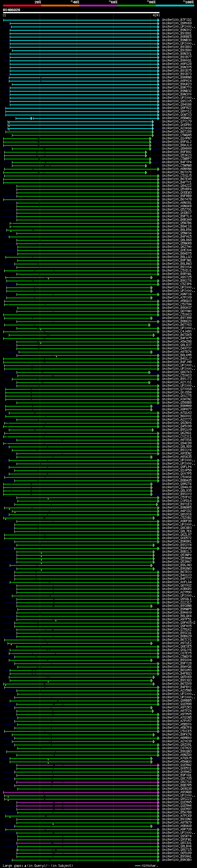
Task: Click the UniRef100_B9R8R1 label
Action: click(177, 542)
